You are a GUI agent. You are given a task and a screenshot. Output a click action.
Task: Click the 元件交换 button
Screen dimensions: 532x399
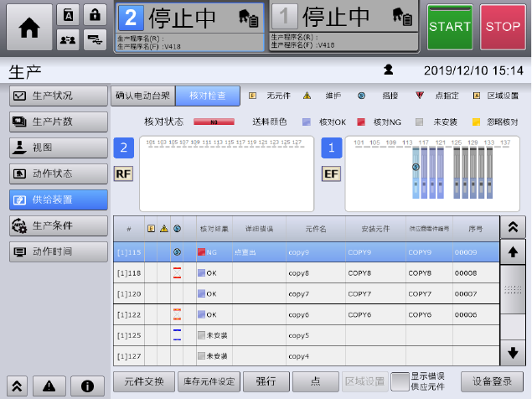(x=144, y=381)
